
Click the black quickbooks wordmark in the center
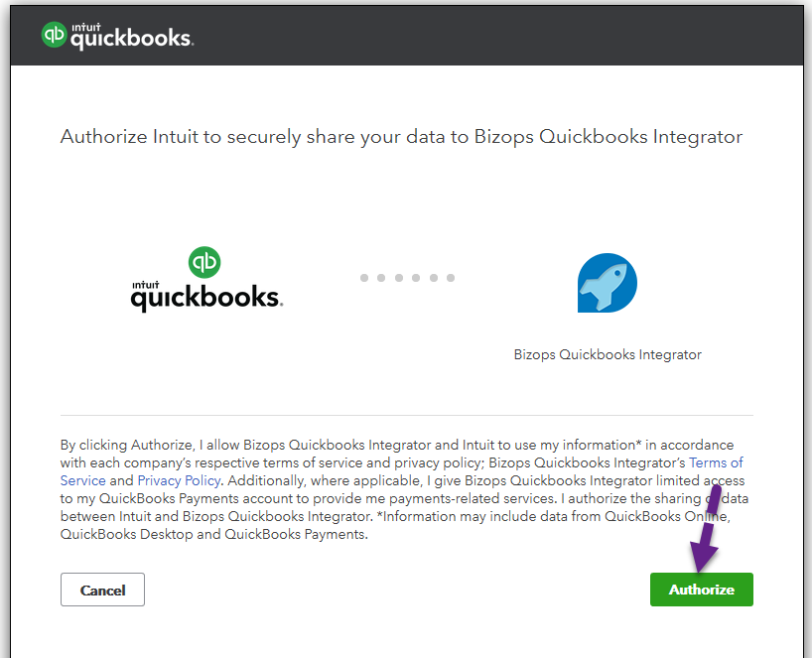tap(206, 298)
